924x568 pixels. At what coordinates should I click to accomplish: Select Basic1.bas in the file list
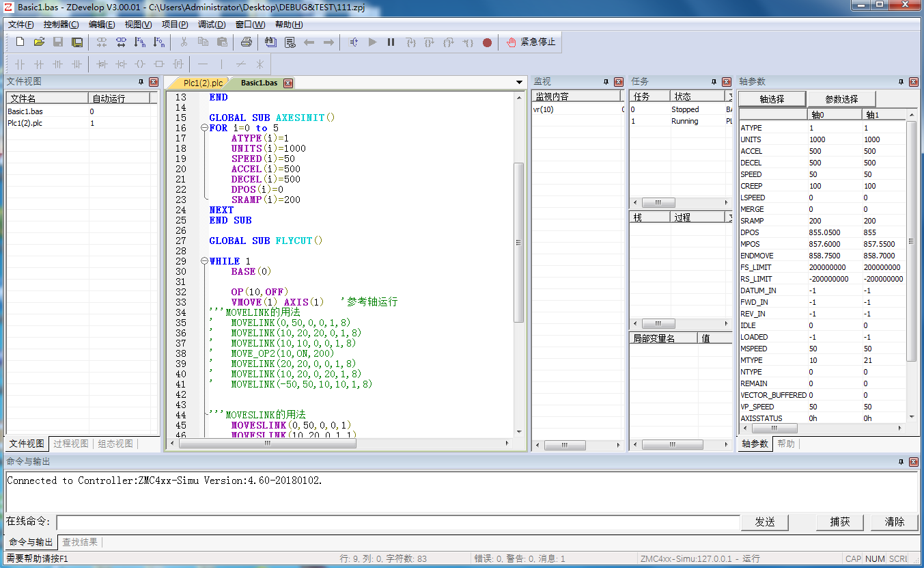(25, 111)
